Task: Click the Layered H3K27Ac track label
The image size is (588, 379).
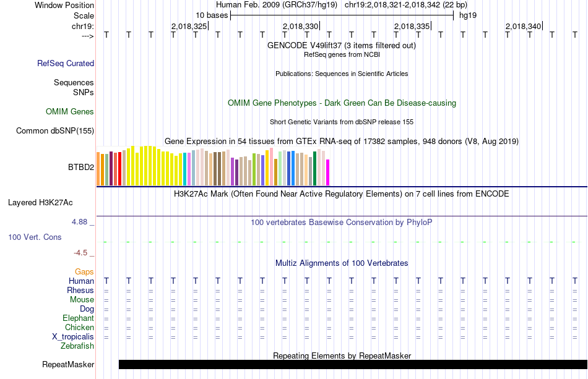Action: click(40, 203)
